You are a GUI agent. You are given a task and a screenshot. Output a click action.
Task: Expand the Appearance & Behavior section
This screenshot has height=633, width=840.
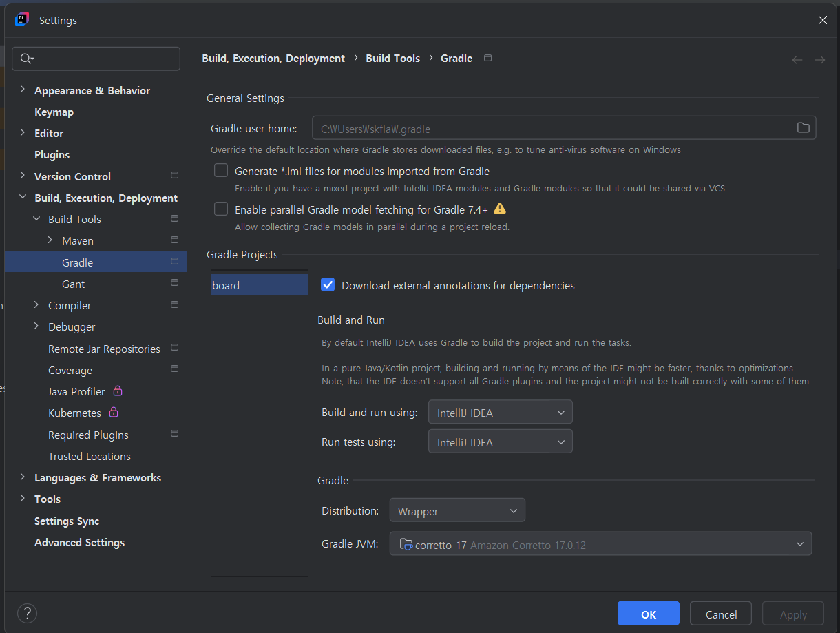coord(23,90)
